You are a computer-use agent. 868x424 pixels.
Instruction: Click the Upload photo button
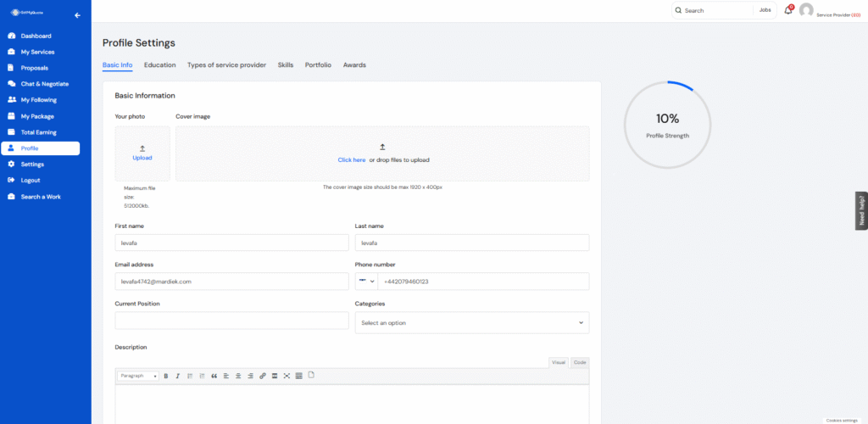click(142, 153)
